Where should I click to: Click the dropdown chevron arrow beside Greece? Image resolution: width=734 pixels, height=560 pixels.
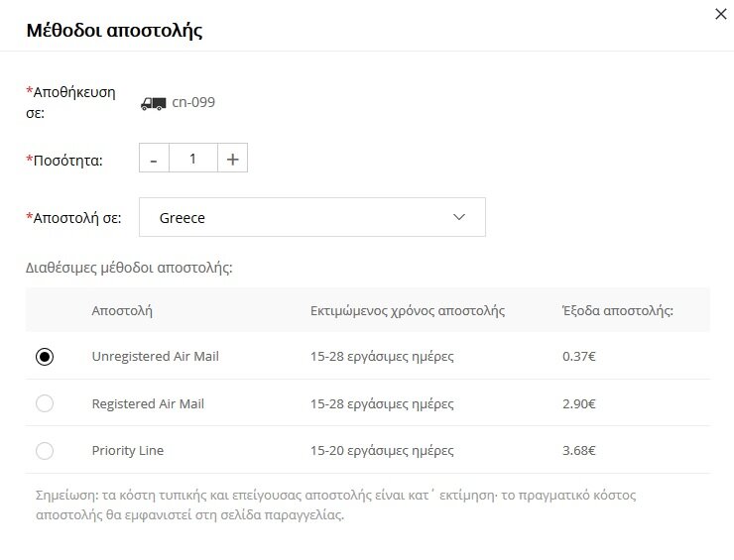[459, 217]
